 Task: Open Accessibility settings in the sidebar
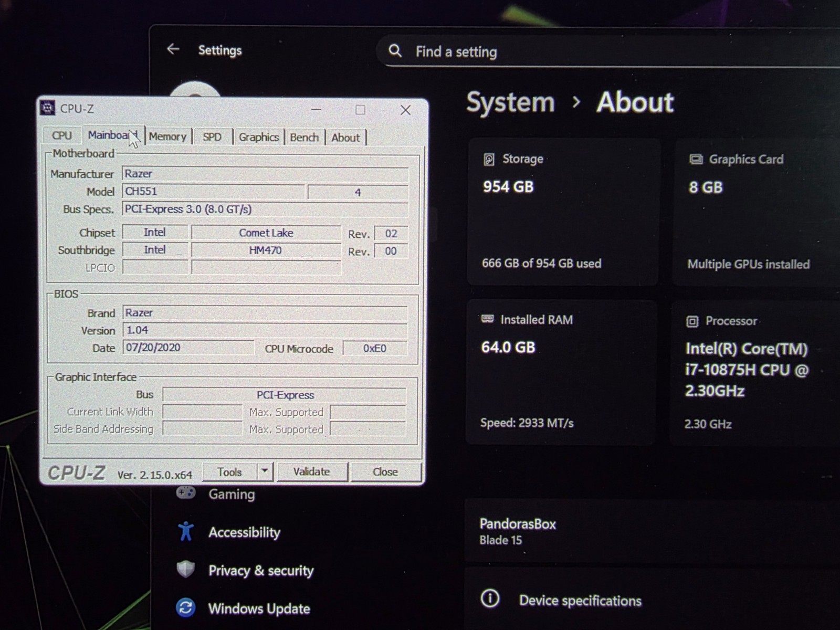[244, 532]
